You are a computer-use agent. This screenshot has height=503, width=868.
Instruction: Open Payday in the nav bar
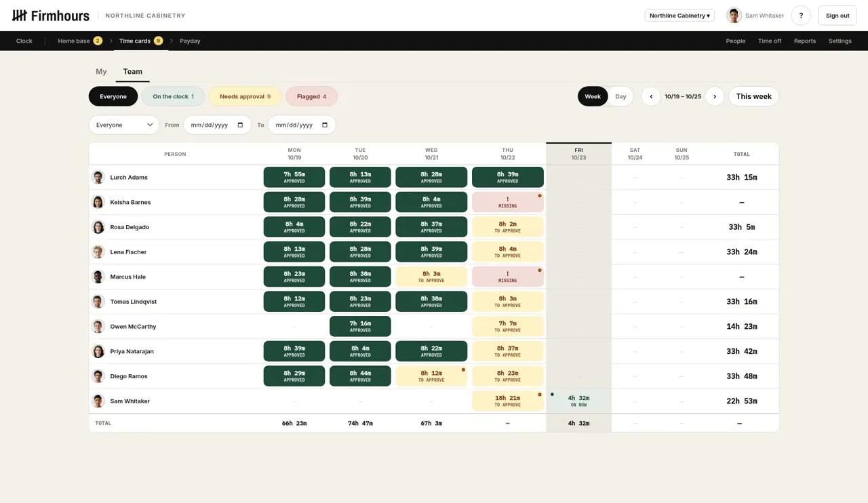tap(190, 41)
